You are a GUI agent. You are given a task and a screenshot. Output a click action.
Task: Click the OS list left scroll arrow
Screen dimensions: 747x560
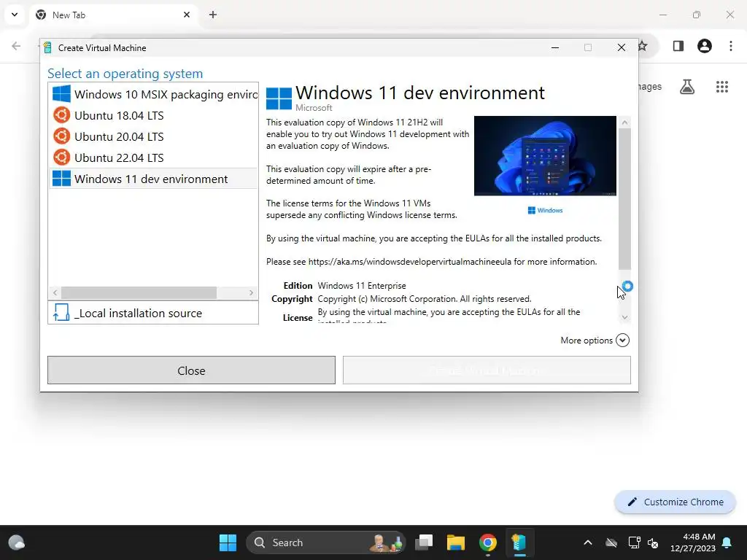point(55,292)
